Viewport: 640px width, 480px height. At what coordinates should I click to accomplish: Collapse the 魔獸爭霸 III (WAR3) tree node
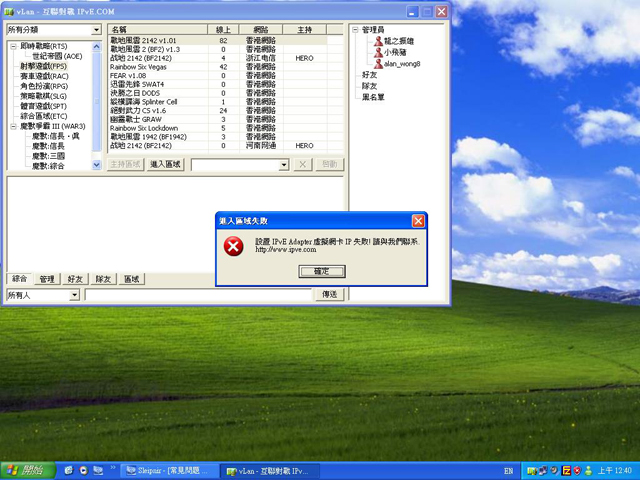tap(13, 127)
